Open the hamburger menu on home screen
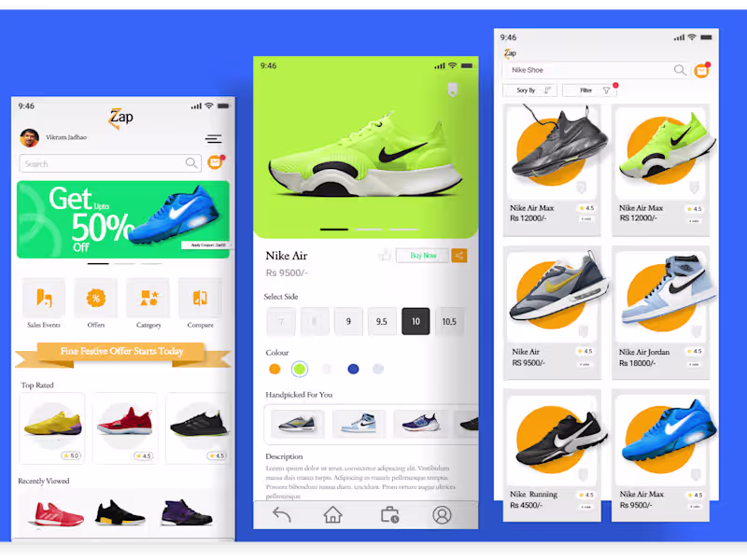 coord(213,138)
